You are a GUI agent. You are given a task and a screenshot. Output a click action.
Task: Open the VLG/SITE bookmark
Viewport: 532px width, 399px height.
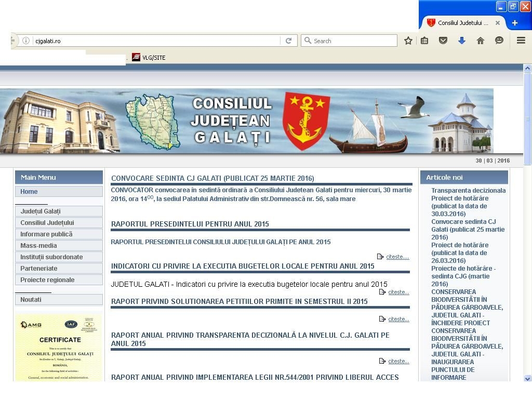pos(150,57)
